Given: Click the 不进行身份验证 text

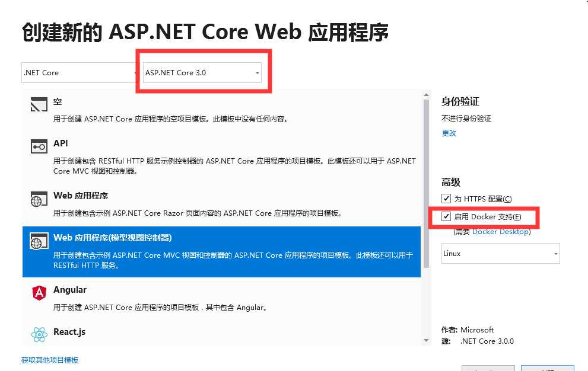Looking at the screenshot, I should click(466, 119).
